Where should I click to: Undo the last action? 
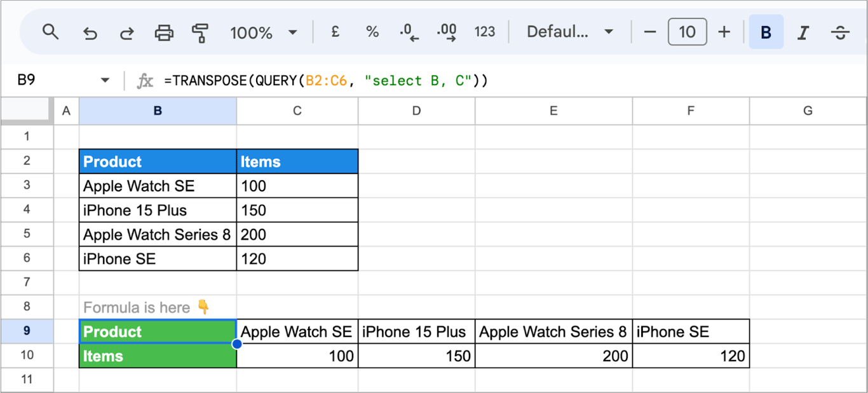[90, 32]
